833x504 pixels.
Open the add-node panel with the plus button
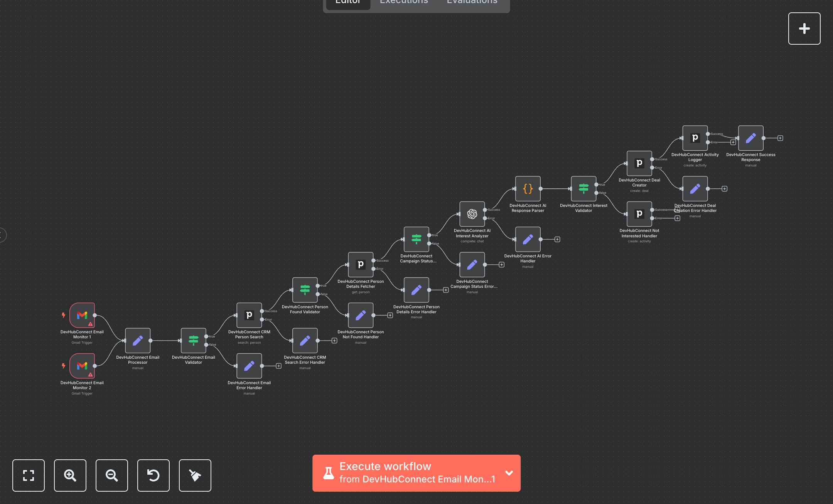coord(804,29)
